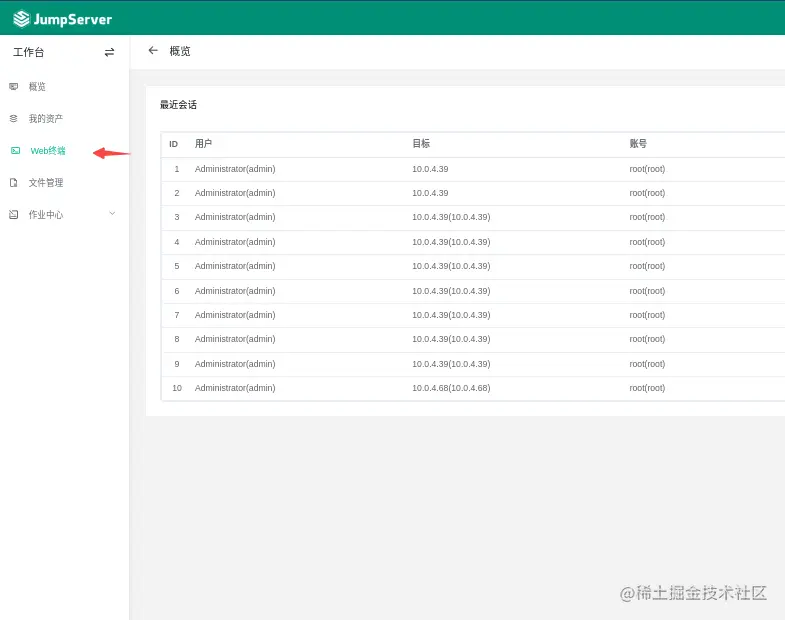Click the 作业中心 job icon
Viewport: 785px width, 620px height.
(14, 215)
